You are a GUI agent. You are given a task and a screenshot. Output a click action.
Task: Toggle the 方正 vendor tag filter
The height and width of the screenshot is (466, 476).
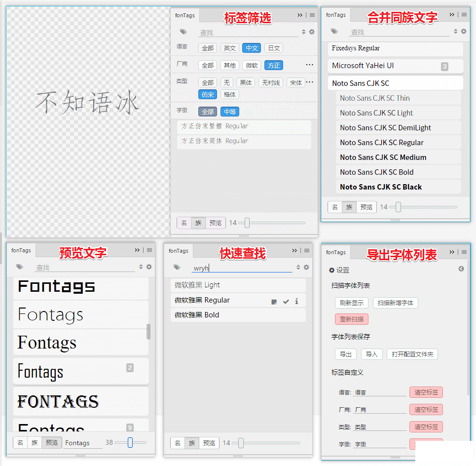click(274, 65)
